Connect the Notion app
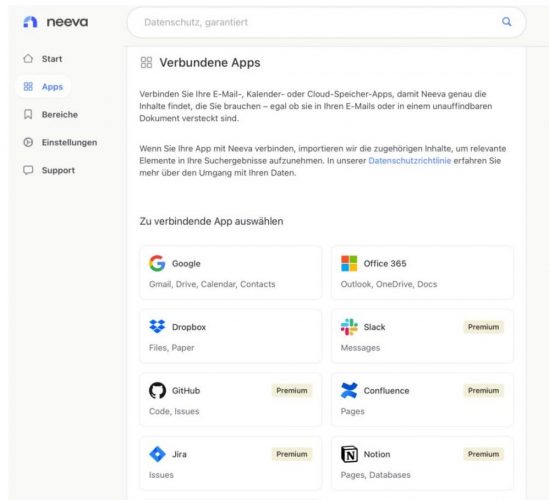The height and width of the screenshot is (500, 549). 422,463
